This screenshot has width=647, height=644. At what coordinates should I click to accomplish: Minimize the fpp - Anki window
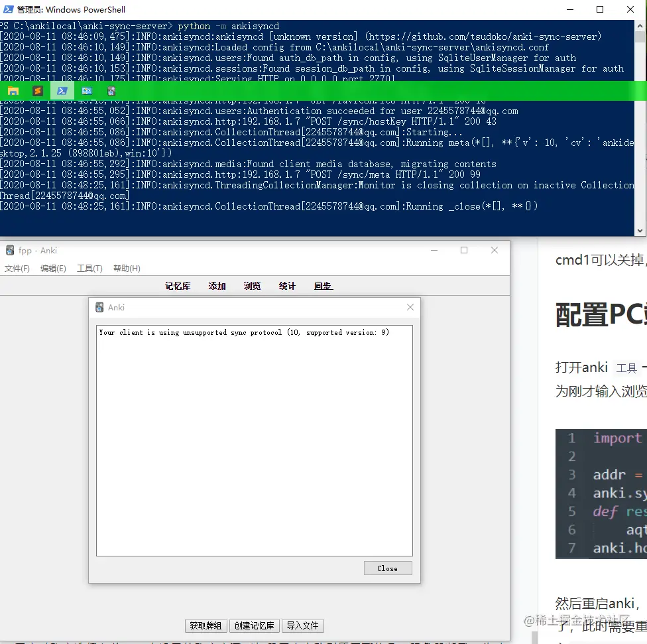pyautogui.click(x=434, y=250)
